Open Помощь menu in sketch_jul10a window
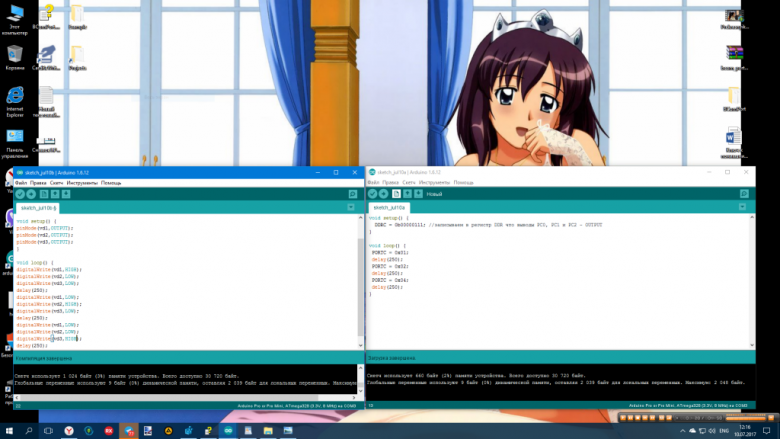Image resolution: width=780 pixels, height=439 pixels. [x=463, y=182]
